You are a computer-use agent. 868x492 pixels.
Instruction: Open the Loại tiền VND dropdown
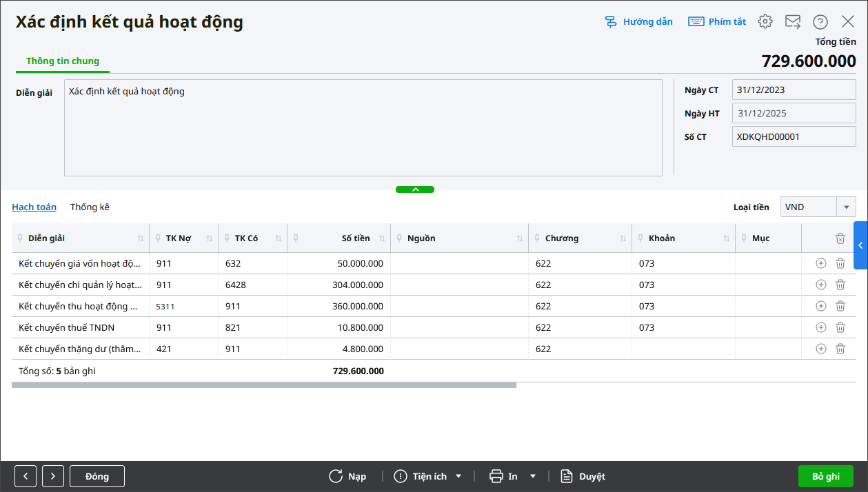pyautogui.click(x=846, y=207)
